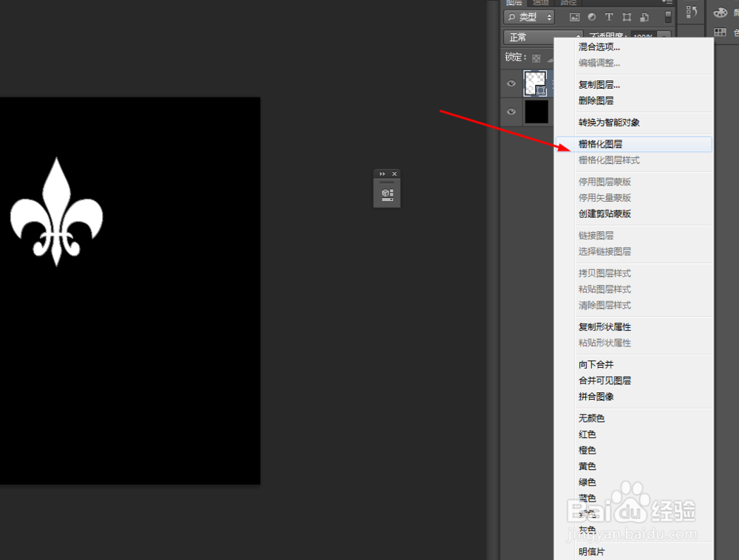Image resolution: width=739 pixels, height=560 pixels.
Task: Tag the layer with 红色 color label
Action: pos(587,434)
